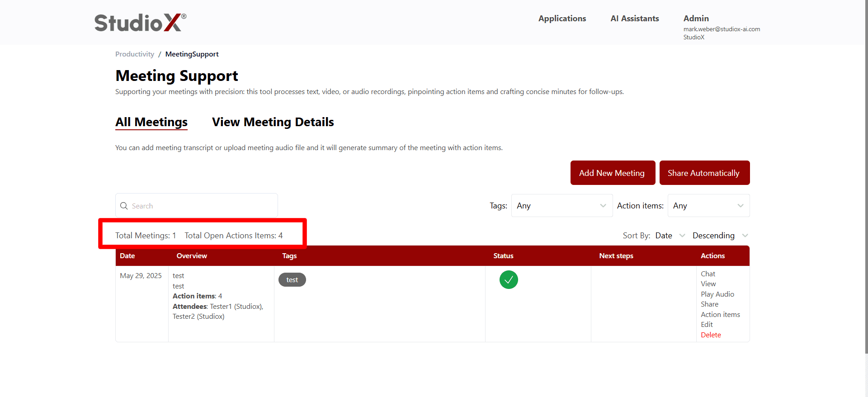The image size is (868, 397).
Task: Open the Admin account menu
Action: [x=696, y=19]
